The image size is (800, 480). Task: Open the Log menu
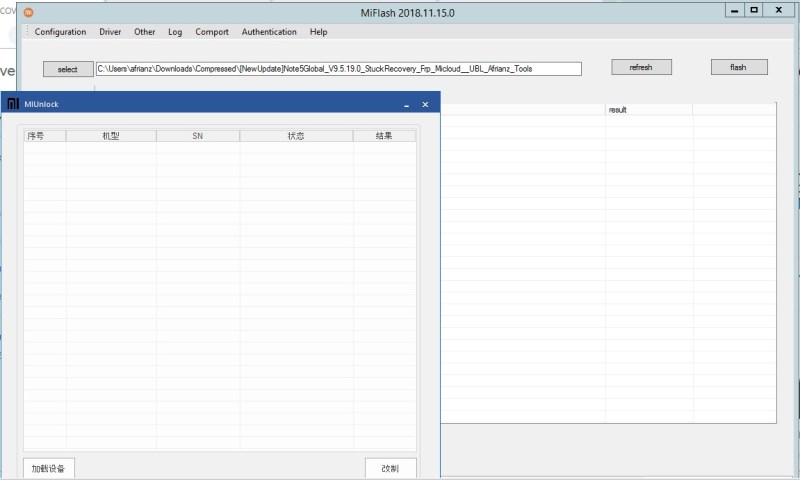(x=175, y=32)
